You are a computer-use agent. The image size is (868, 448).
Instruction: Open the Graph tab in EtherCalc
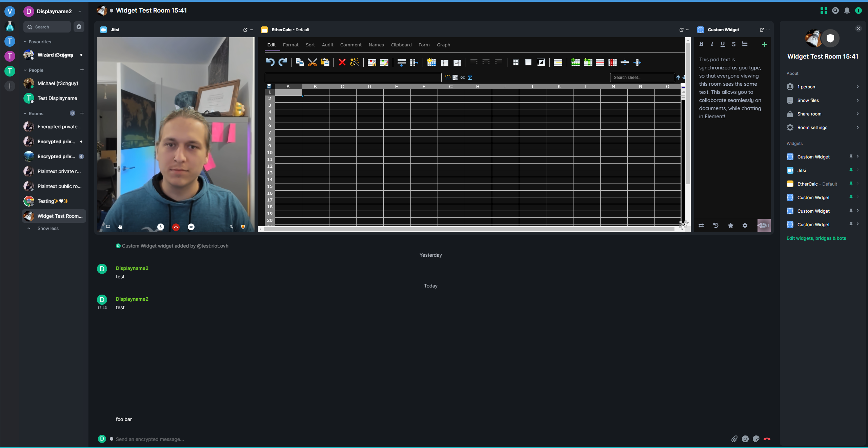point(443,45)
